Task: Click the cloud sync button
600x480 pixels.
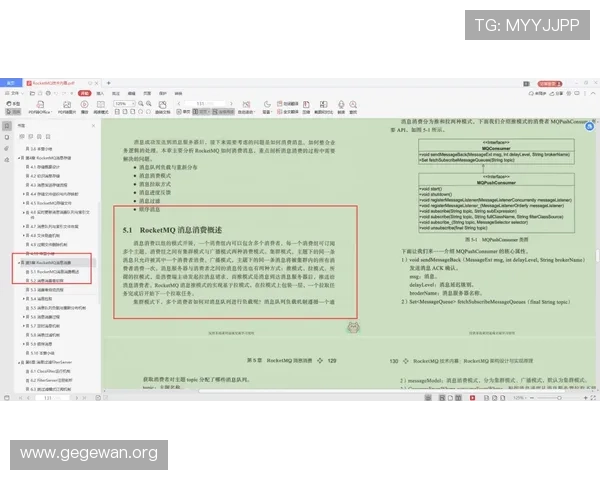Action: [538, 93]
